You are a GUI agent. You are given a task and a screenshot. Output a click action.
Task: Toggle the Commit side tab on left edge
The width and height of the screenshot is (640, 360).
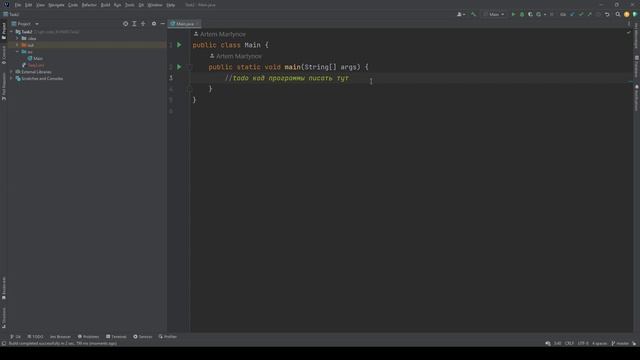4,55
